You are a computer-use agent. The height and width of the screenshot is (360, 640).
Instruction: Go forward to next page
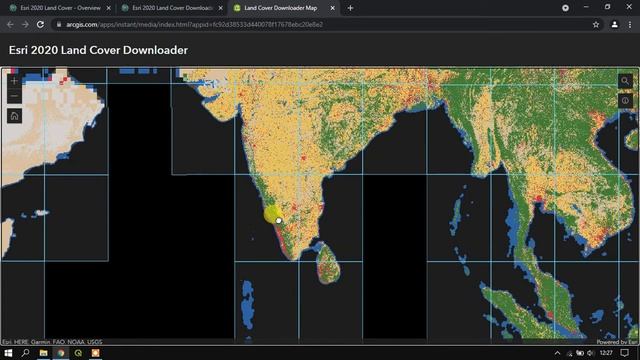click(x=25, y=24)
